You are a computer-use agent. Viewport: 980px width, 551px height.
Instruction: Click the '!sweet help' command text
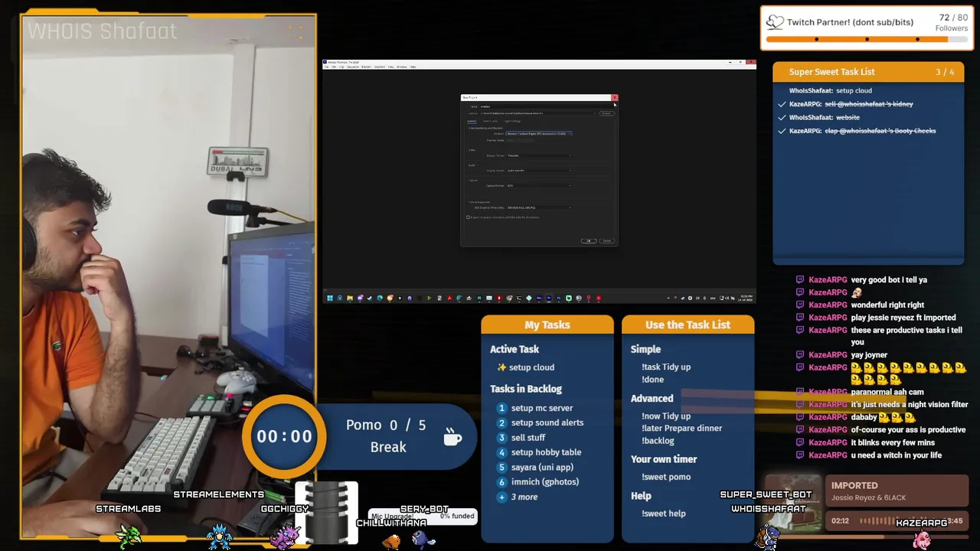(664, 514)
